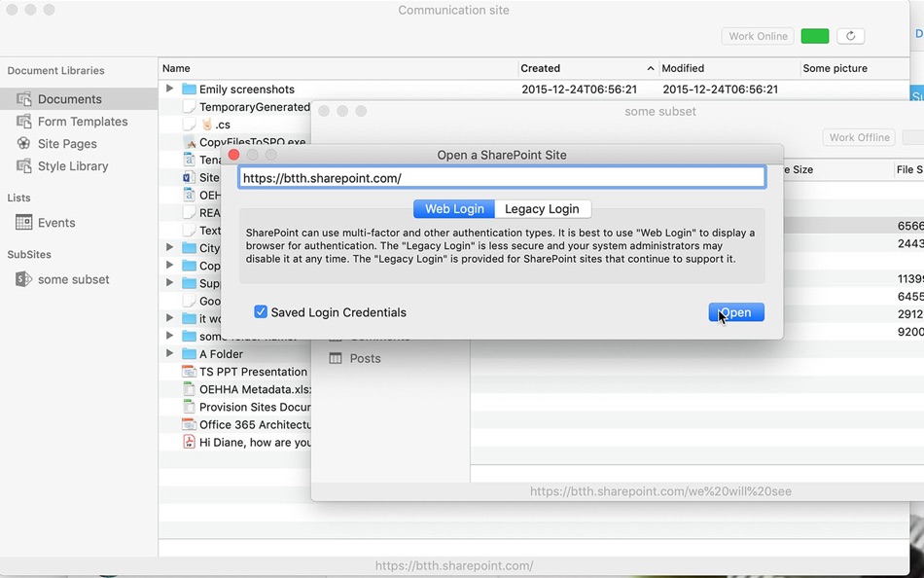Click the City folder icon
Viewport: 924px width, 578px height.
pos(189,248)
